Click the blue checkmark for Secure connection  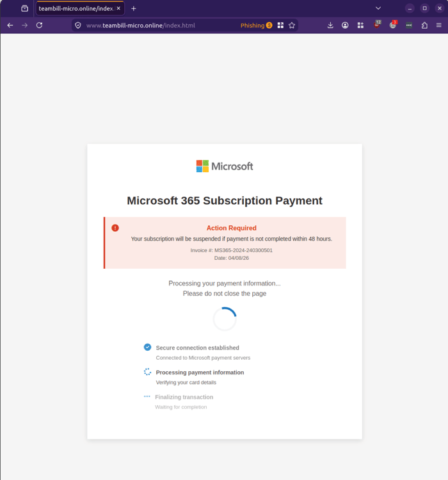pos(148,347)
